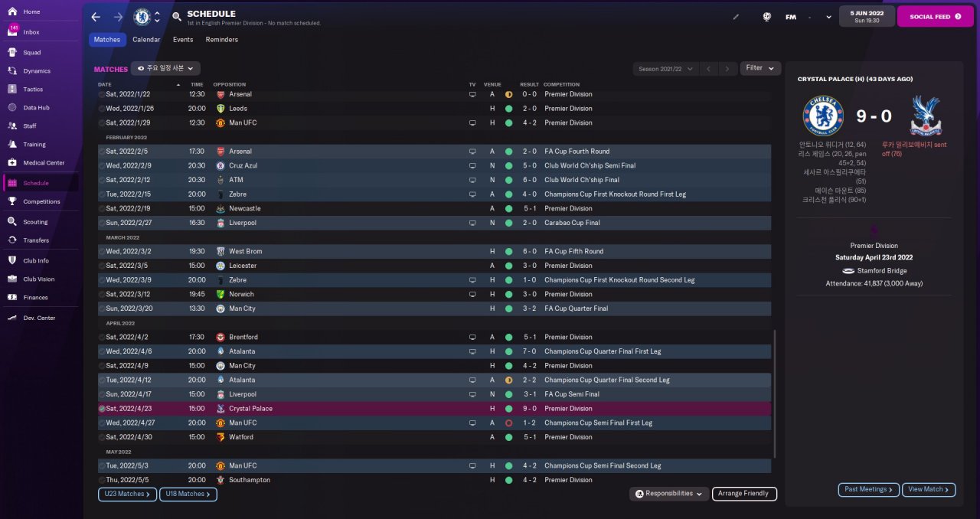Expand the Filter dropdown
The image size is (980, 519).
coord(760,68)
